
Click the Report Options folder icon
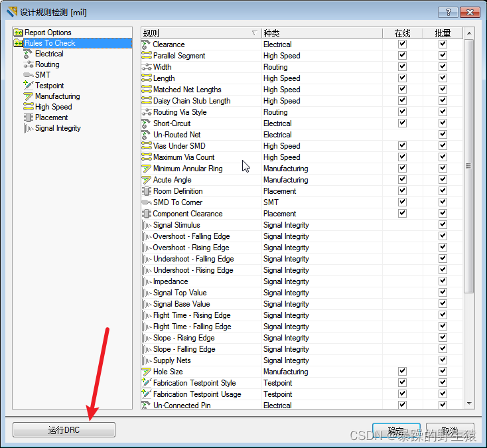18,33
